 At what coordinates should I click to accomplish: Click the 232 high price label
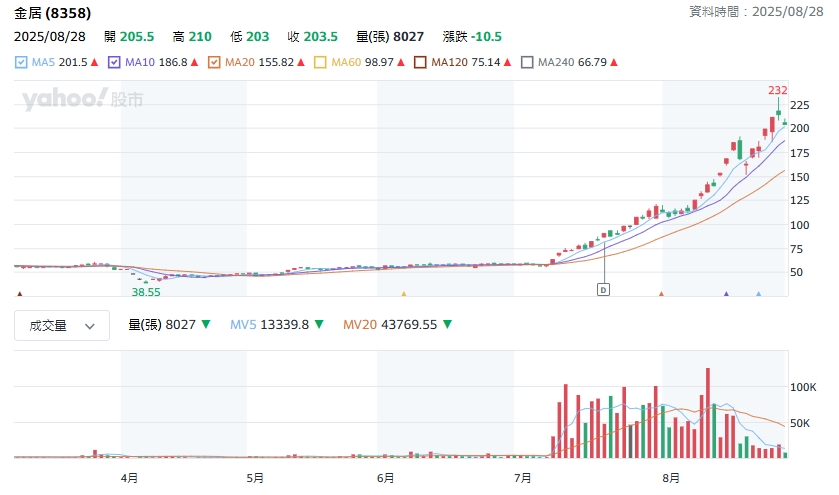point(778,90)
